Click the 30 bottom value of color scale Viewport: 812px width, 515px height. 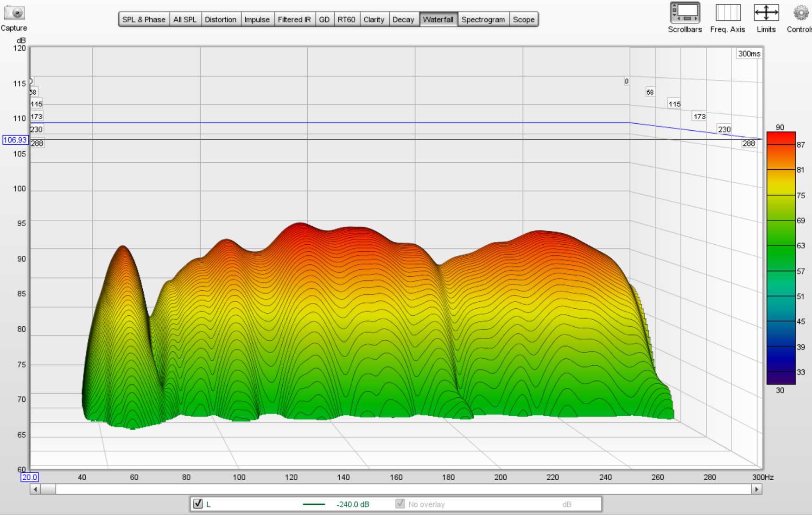(x=780, y=390)
